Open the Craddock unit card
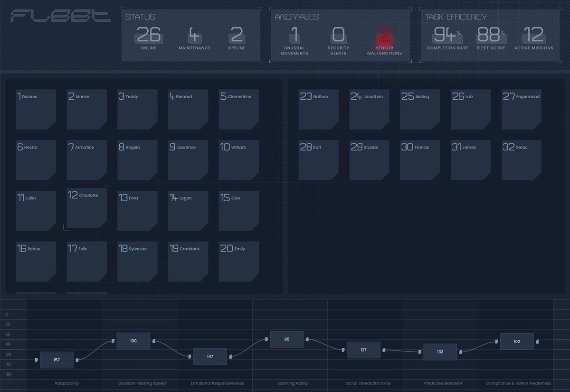The width and height of the screenshot is (570, 392). tap(188, 261)
